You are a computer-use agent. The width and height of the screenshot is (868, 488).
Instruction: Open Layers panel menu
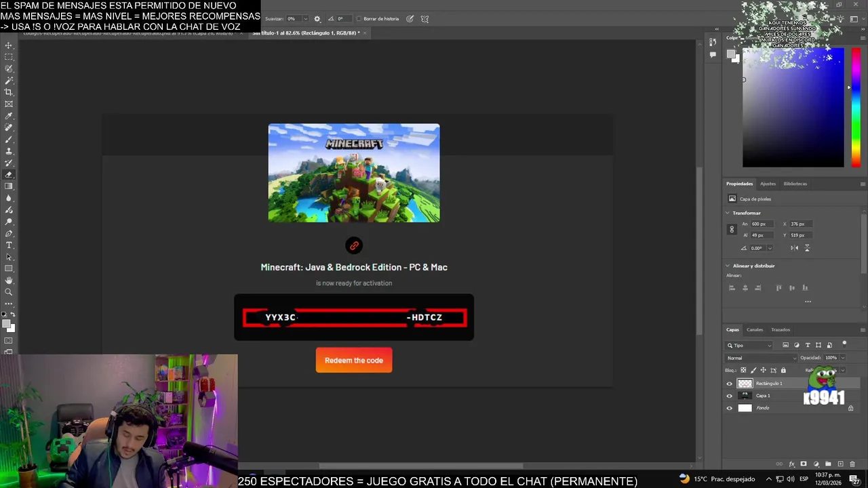tap(863, 330)
